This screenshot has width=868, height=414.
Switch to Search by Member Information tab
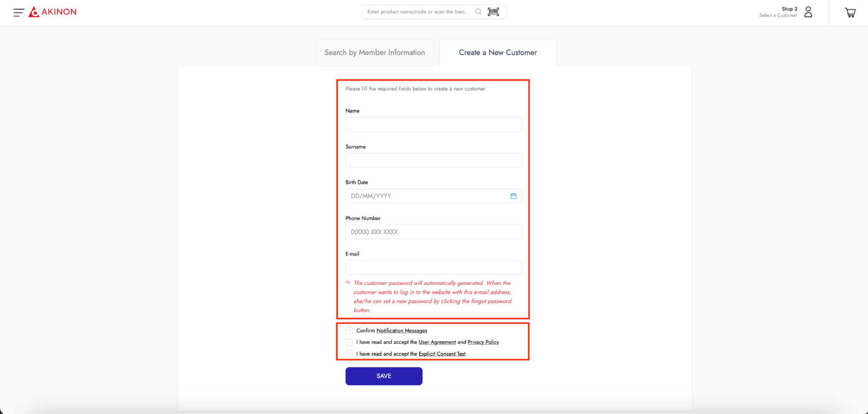tap(374, 53)
